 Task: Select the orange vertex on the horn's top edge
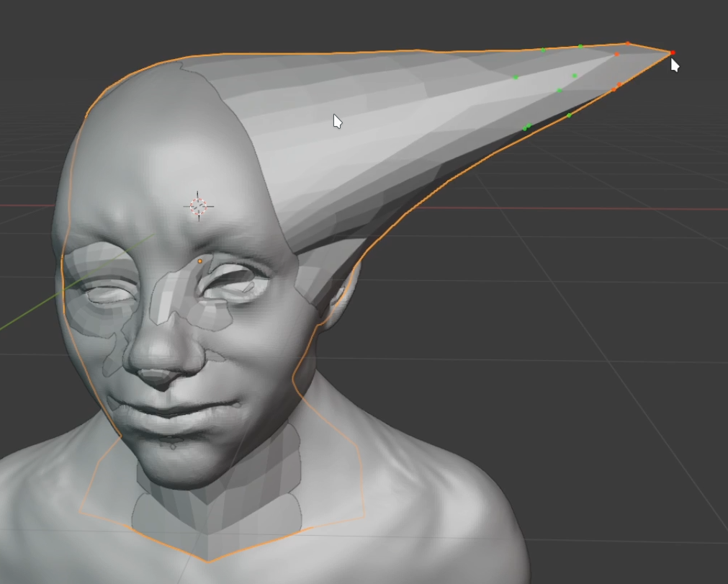pyautogui.click(x=628, y=44)
